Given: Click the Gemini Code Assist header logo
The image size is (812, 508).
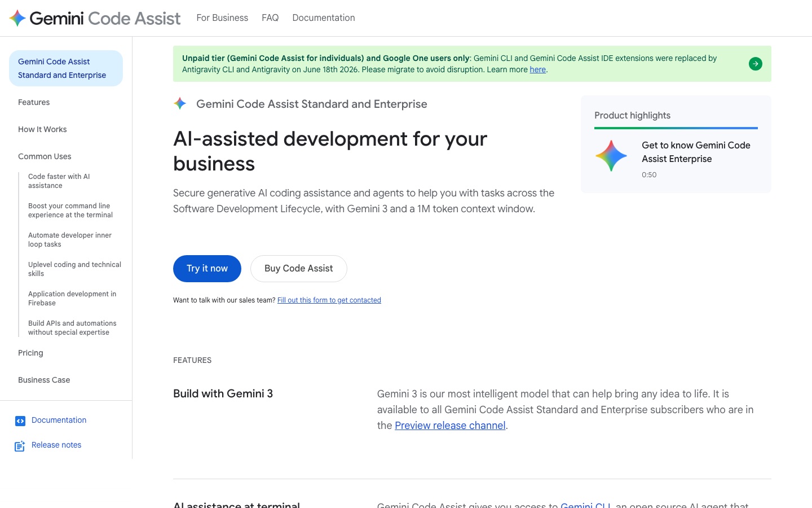Looking at the screenshot, I should click(95, 18).
